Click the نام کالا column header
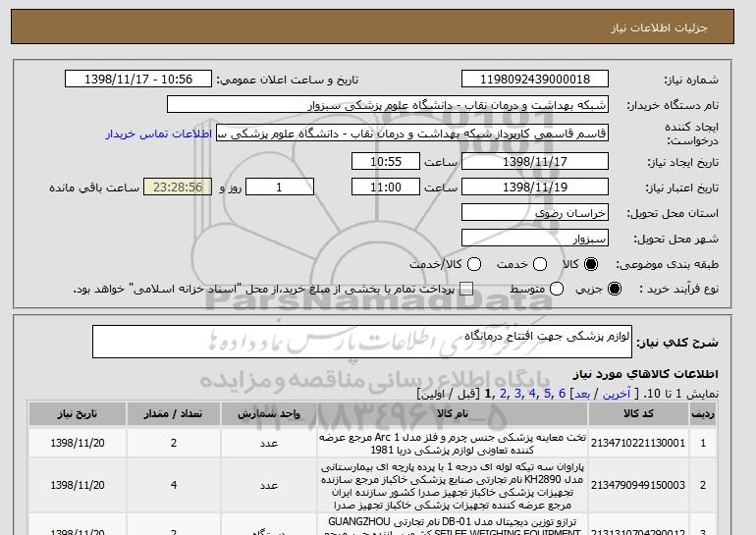The width and height of the screenshot is (756, 535). pos(453,414)
